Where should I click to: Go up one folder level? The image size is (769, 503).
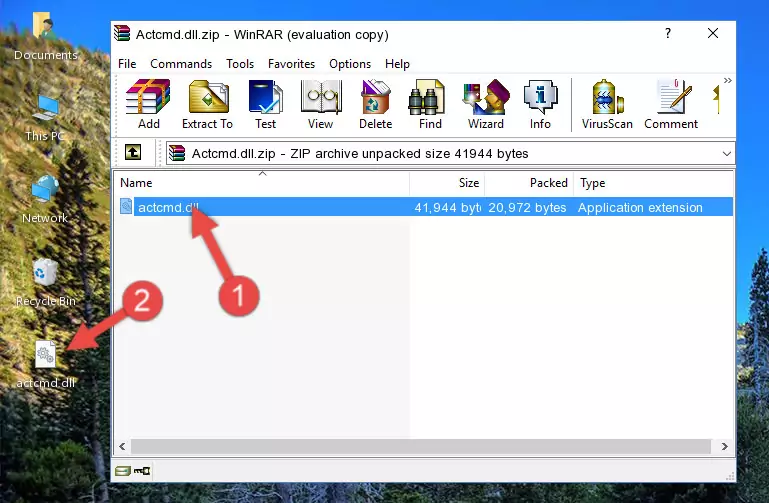[x=133, y=152]
